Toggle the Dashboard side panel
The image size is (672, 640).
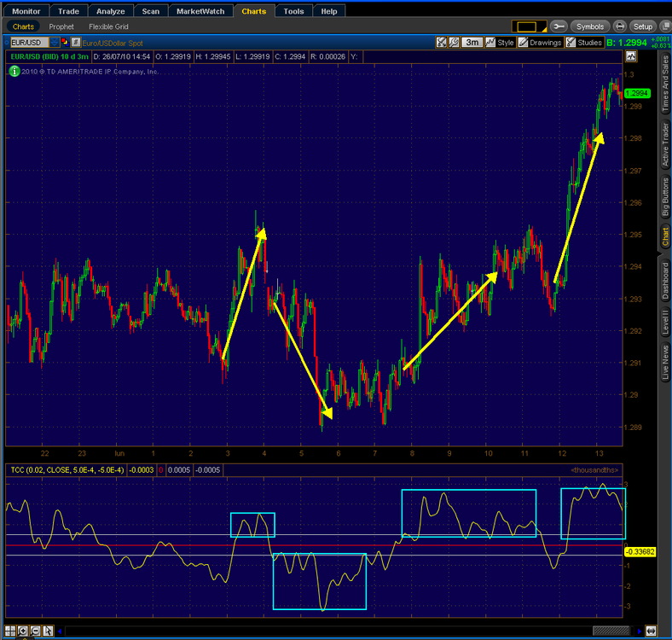[x=664, y=281]
